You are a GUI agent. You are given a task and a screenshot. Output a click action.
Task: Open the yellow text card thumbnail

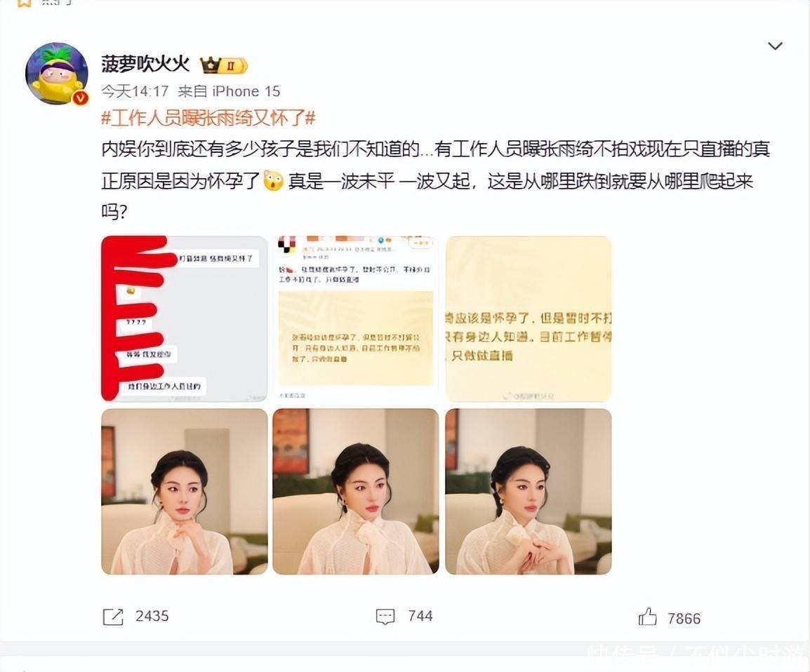(x=529, y=318)
